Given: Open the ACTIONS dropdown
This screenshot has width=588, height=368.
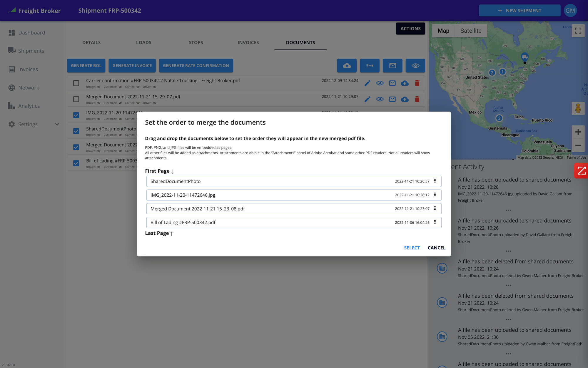Looking at the screenshot, I should (410, 29).
